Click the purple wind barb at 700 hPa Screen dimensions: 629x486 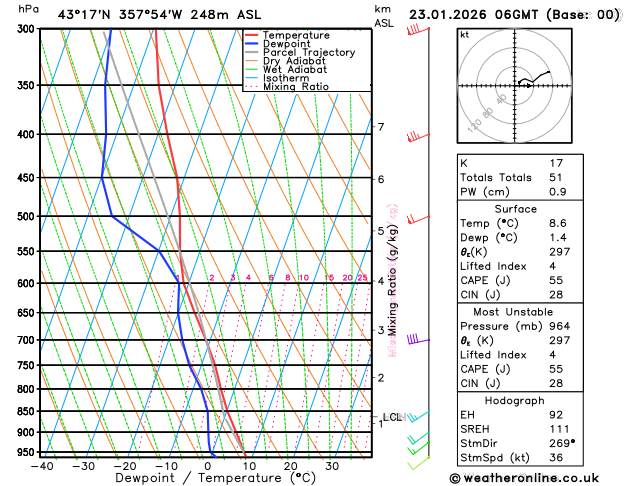418,339
